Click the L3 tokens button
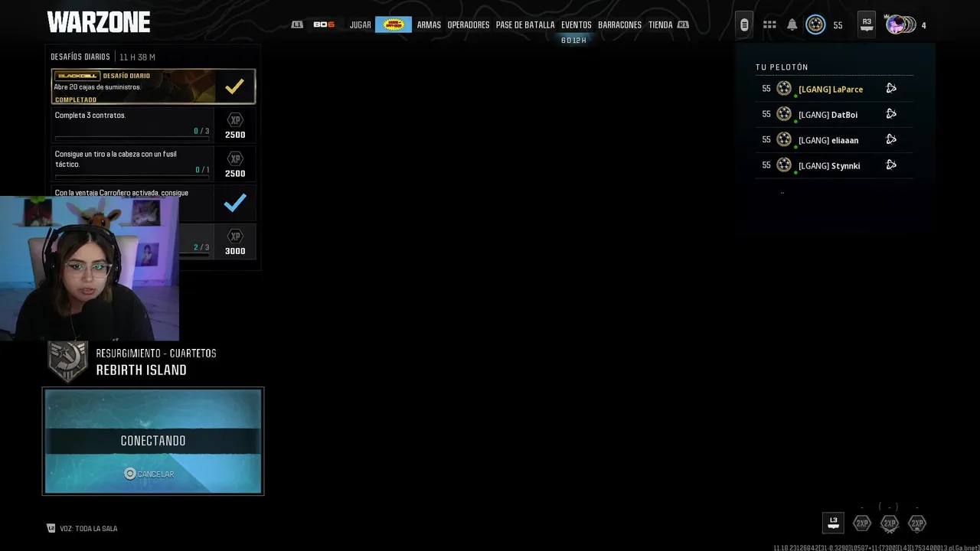This screenshot has width=980, height=551. (833, 523)
